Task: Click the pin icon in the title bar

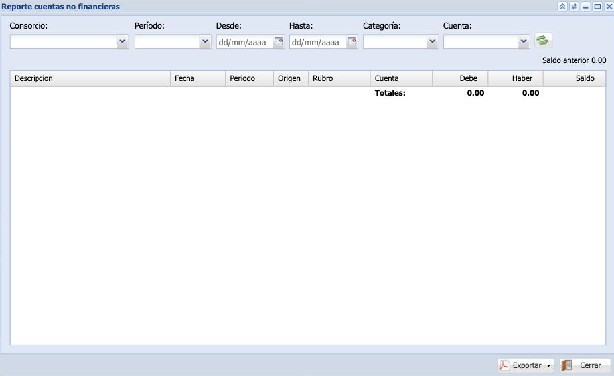Action: pyautogui.click(x=574, y=6)
